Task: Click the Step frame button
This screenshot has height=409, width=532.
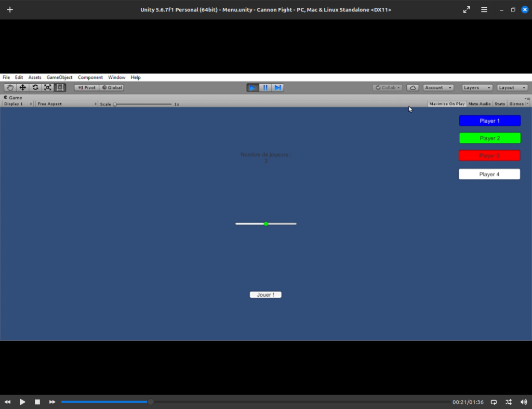Action: [x=278, y=88]
